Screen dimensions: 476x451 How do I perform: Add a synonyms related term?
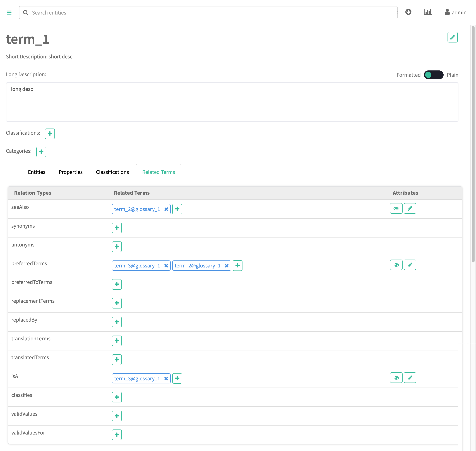pos(117,228)
